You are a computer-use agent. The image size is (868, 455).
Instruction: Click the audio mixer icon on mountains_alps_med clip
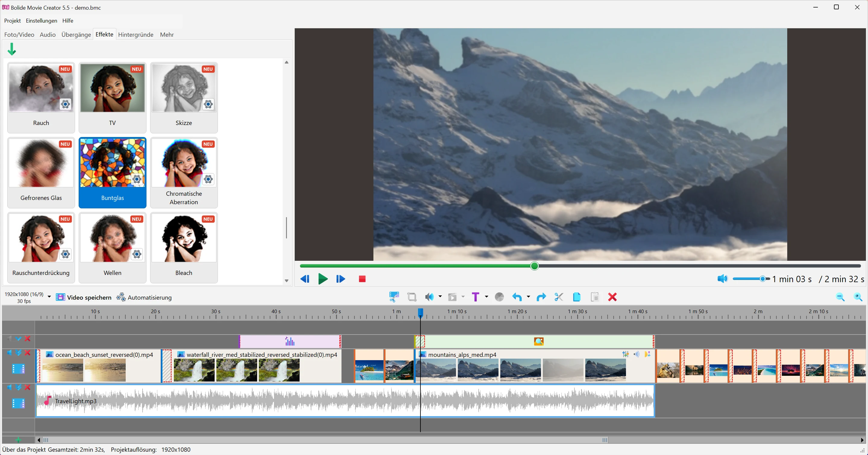coord(625,354)
